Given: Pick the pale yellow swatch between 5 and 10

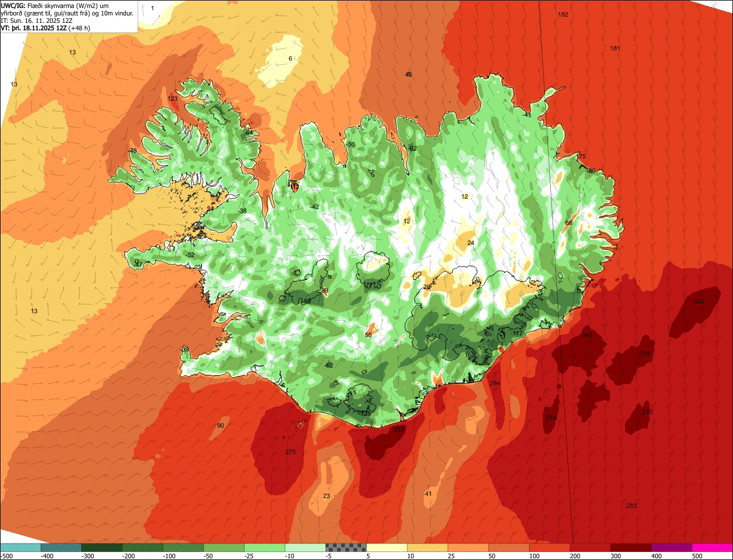Looking at the screenshot, I should point(387,547).
